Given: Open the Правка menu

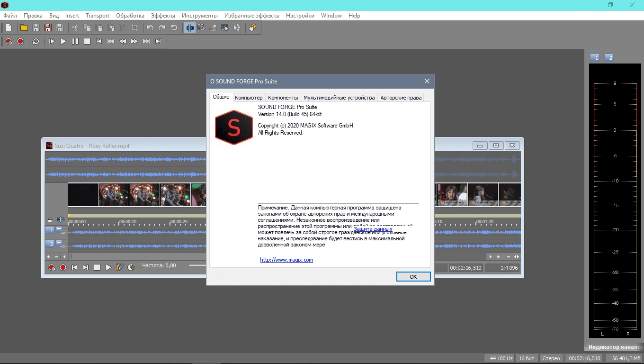Looking at the screenshot, I should pos(33,16).
